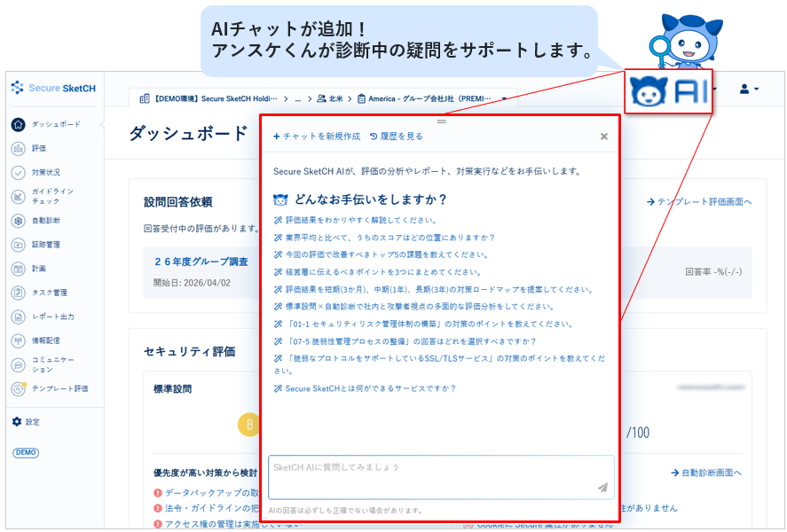Open the 設定 gear in the sidebar
This screenshot has width=787, height=532.
tap(17, 422)
